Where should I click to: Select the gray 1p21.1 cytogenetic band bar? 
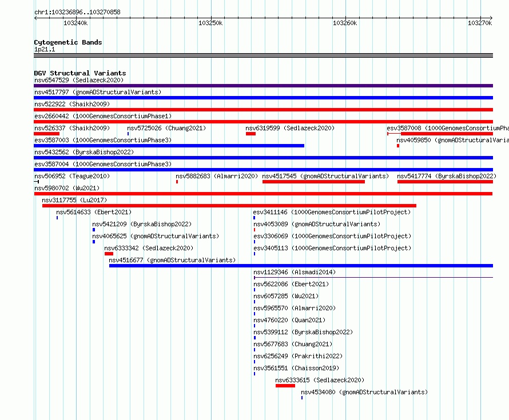(263, 55)
